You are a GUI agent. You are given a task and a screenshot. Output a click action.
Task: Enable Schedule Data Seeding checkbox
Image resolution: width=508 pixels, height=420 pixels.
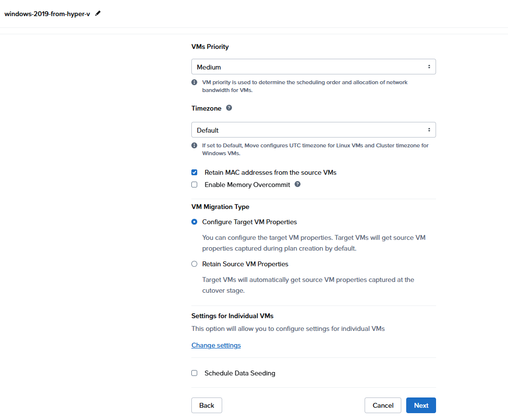194,373
